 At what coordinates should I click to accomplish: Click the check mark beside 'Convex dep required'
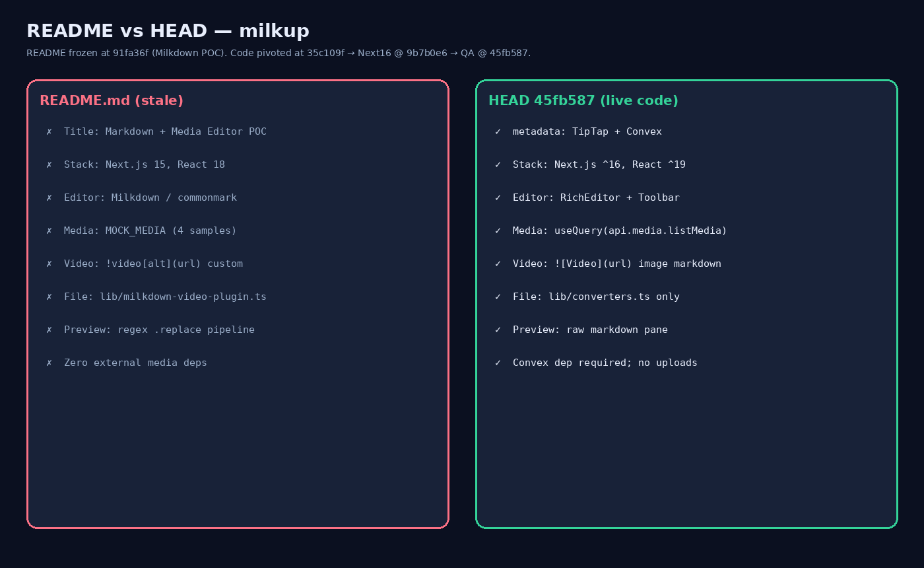[498, 363]
